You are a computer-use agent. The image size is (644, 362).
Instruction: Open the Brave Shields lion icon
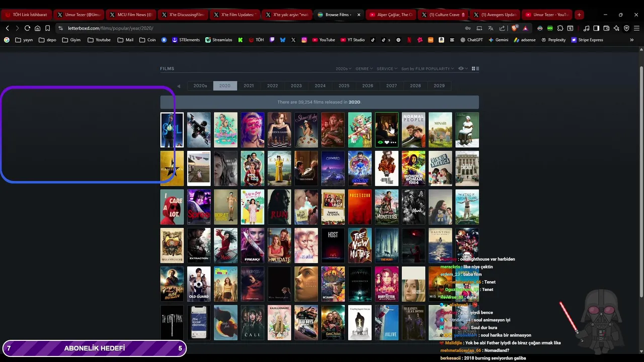click(x=514, y=28)
